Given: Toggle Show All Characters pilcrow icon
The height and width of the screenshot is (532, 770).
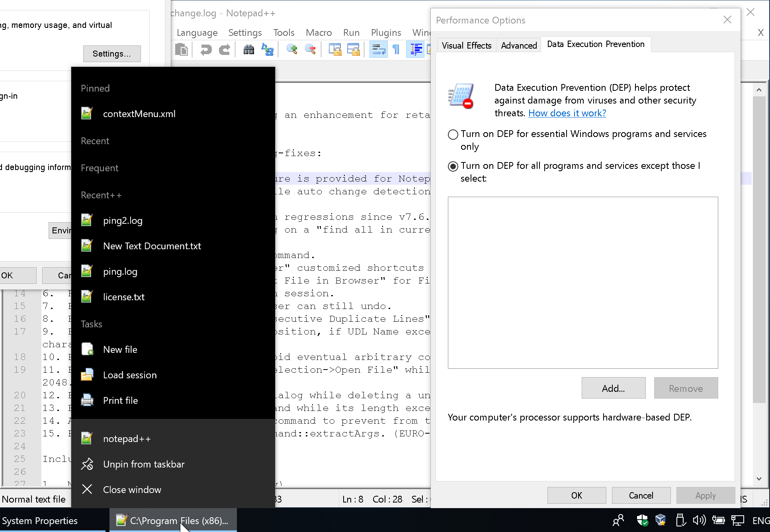Looking at the screenshot, I should click(396, 50).
